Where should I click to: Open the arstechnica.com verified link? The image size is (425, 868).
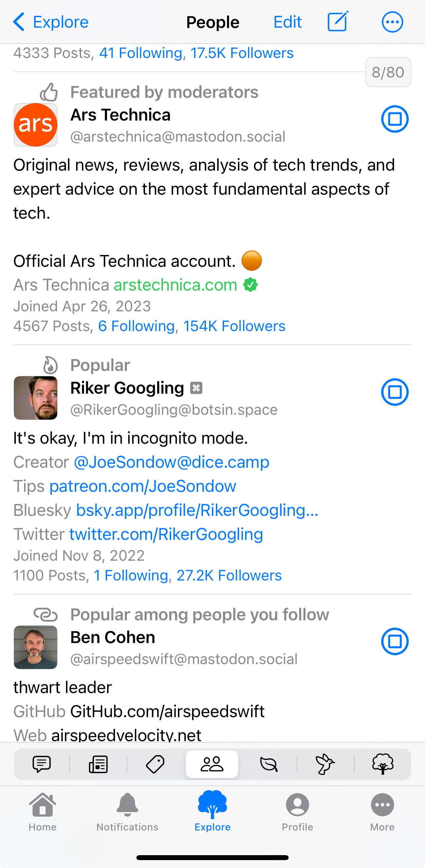click(175, 285)
